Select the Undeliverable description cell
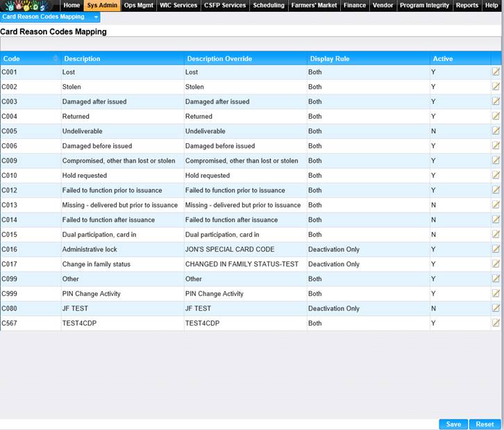This screenshot has width=504, height=430. 122,131
